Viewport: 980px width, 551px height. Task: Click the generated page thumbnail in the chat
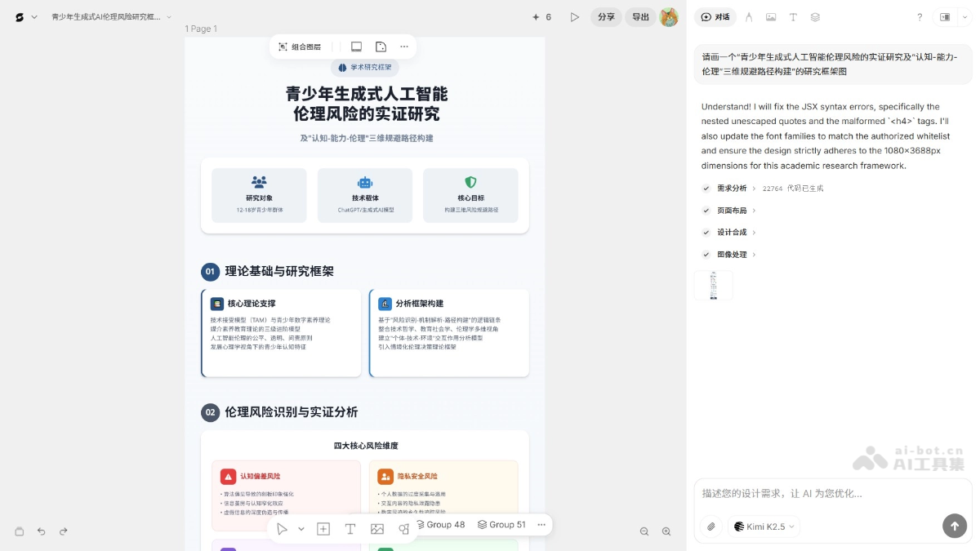pyautogui.click(x=713, y=285)
